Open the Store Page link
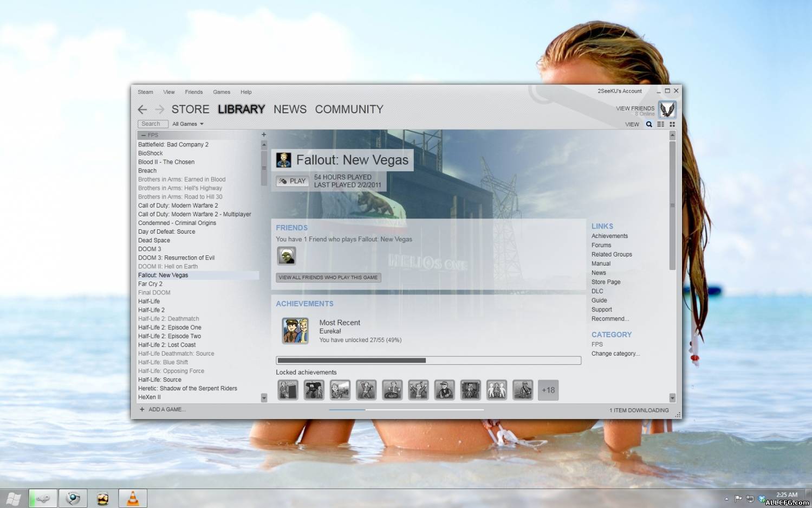Screen dimensions: 812x508 pos(606,282)
